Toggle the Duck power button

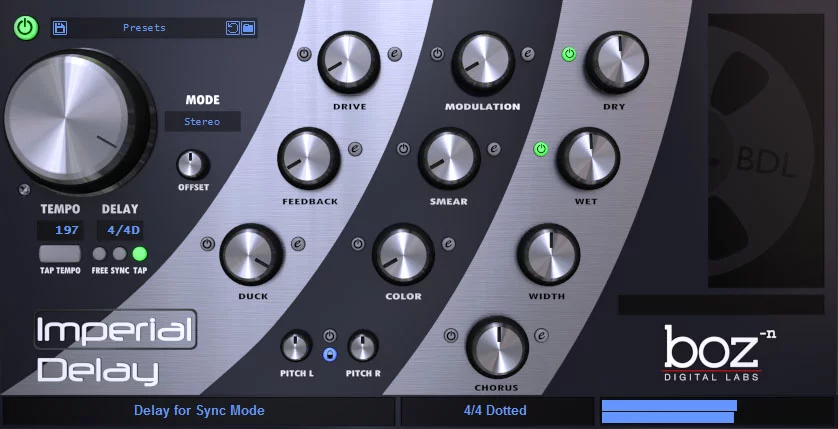tap(207, 244)
